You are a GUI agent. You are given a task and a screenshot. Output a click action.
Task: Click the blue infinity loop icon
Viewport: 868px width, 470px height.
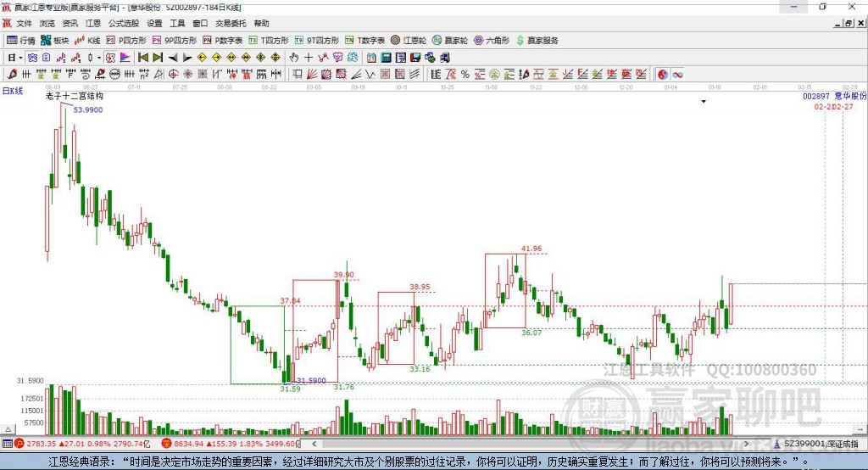coord(677,75)
